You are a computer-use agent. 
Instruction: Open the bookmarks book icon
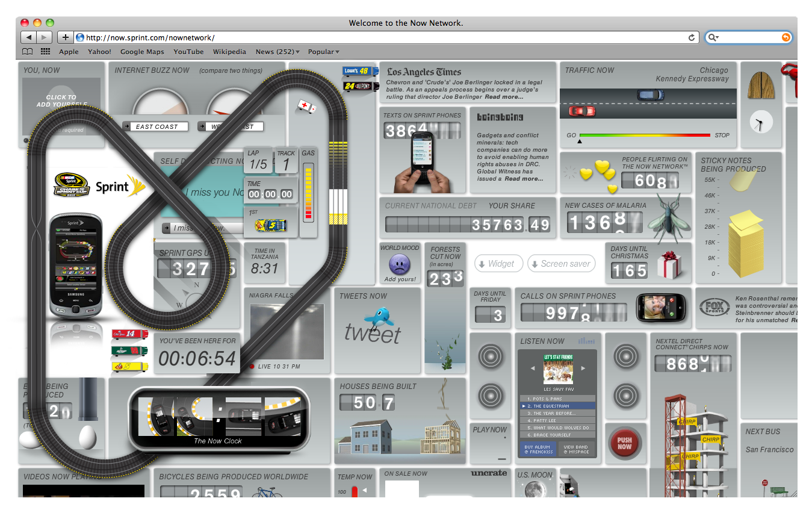click(27, 52)
